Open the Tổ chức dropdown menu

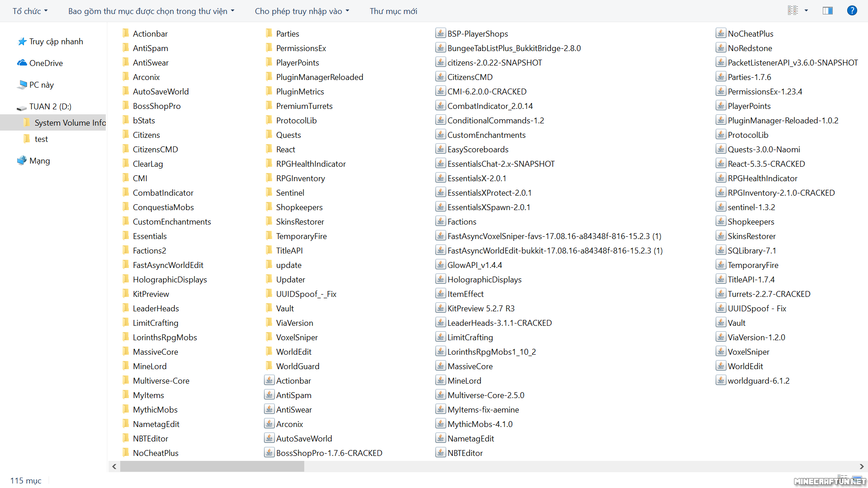click(30, 11)
